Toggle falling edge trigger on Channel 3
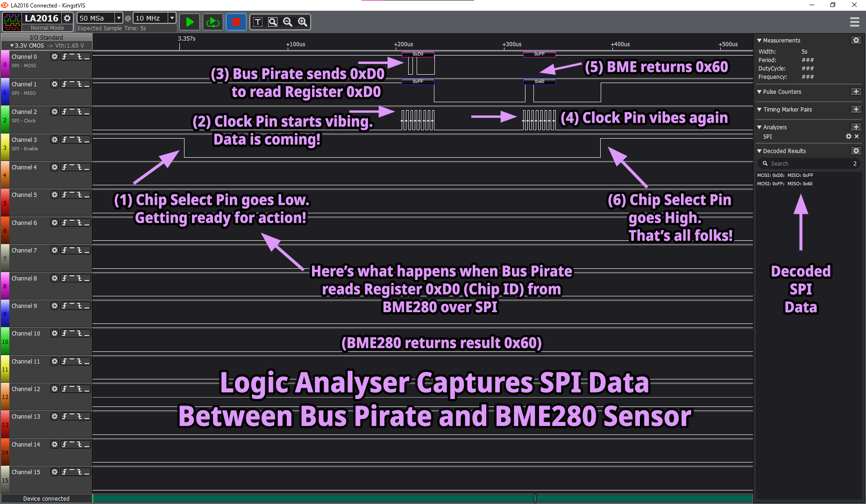This screenshot has height=504, width=866. pyautogui.click(x=79, y=140)
